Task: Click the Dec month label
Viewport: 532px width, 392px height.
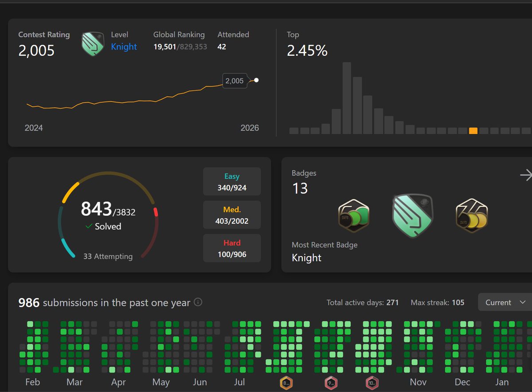Action: (x=462, y=382)
